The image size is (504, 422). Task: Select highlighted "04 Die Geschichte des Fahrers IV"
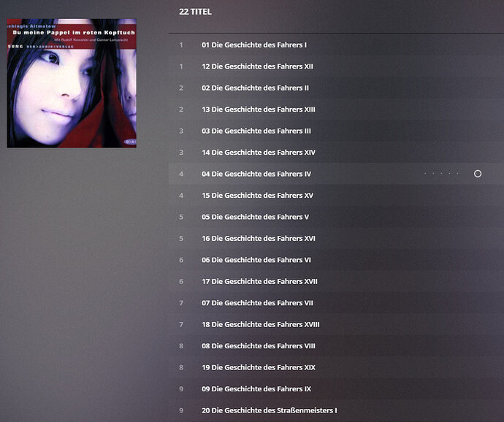tap(256, 174)
